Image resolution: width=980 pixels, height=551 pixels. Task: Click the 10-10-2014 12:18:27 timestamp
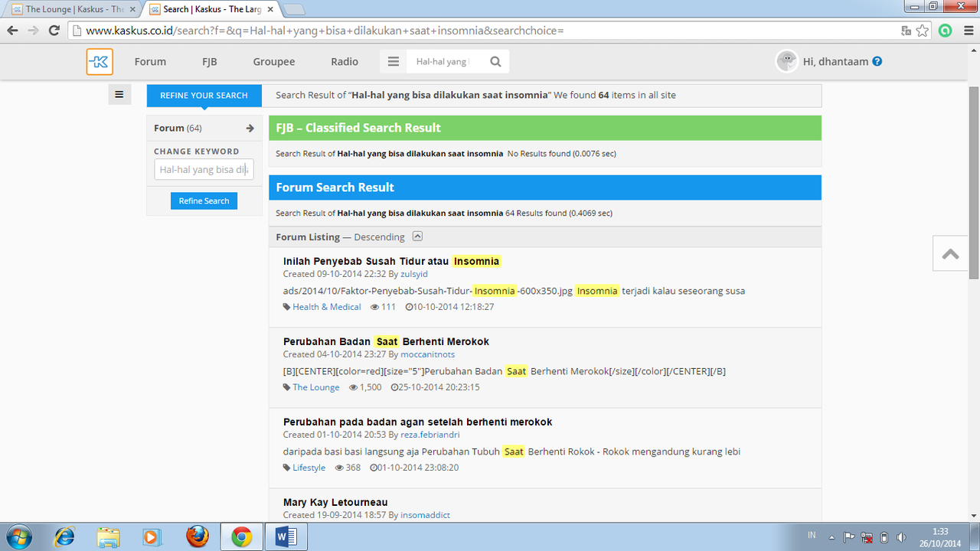[x=453, y=307]
